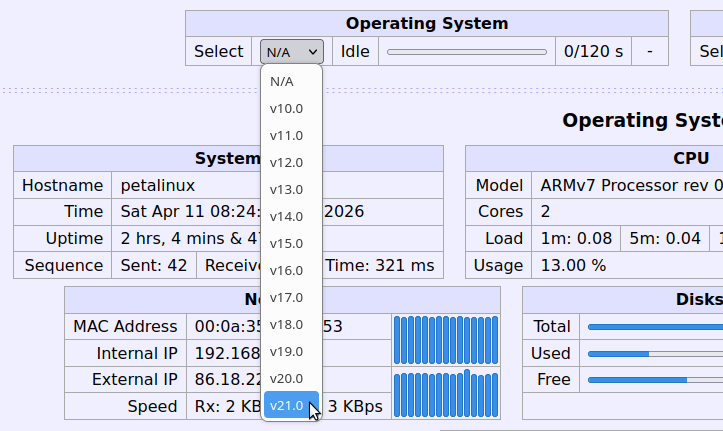
Task: Click the lower network traffic bar graph
Action: [445, 394]
